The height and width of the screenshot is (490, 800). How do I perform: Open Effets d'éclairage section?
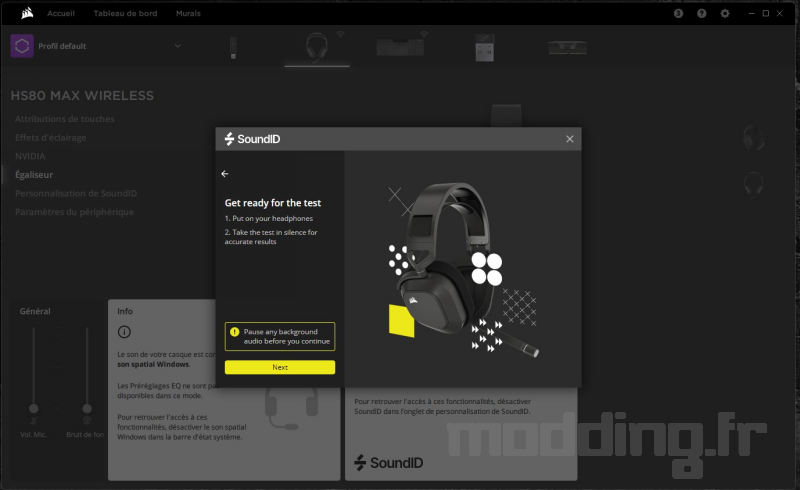51,138
